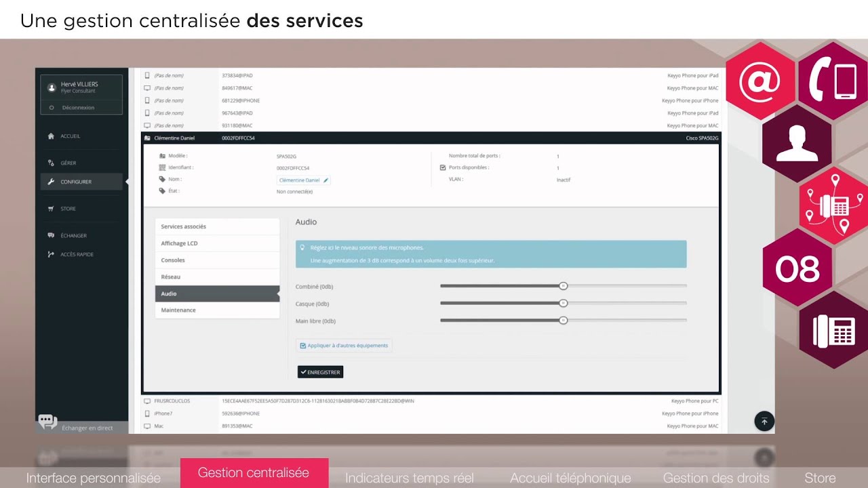The height and width of the screenshot is (488, 868).
Task: Click the Gérer settings icon
Action: point(51,163)
